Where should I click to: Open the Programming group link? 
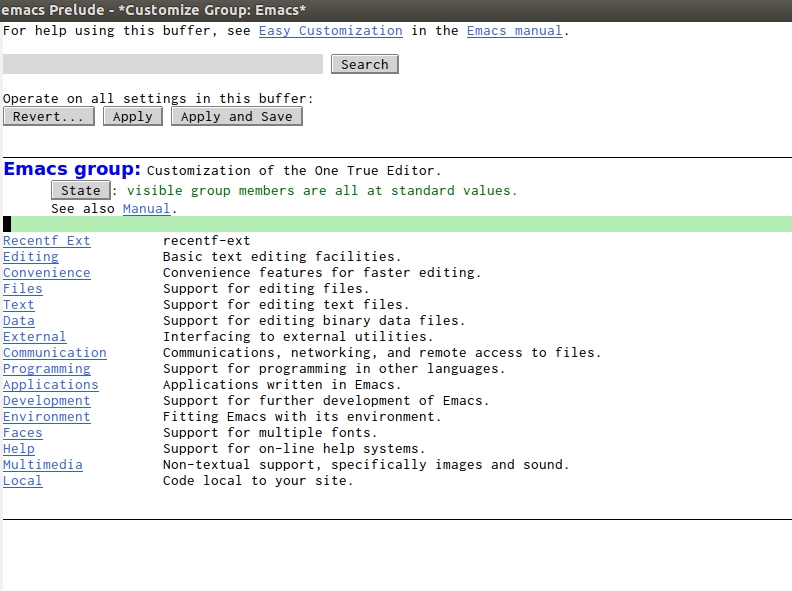(x=46, y=369)
